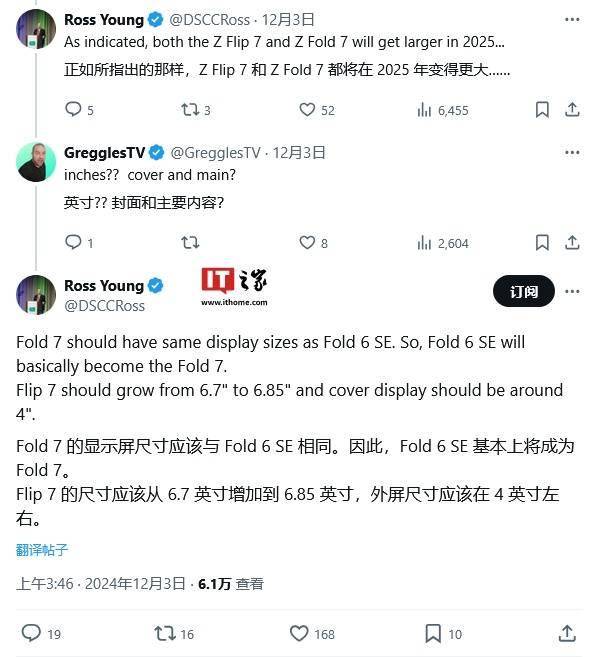Open more menu beside 订阅 button
This screenshot has width=598, height=657.
tap(572, 291)
